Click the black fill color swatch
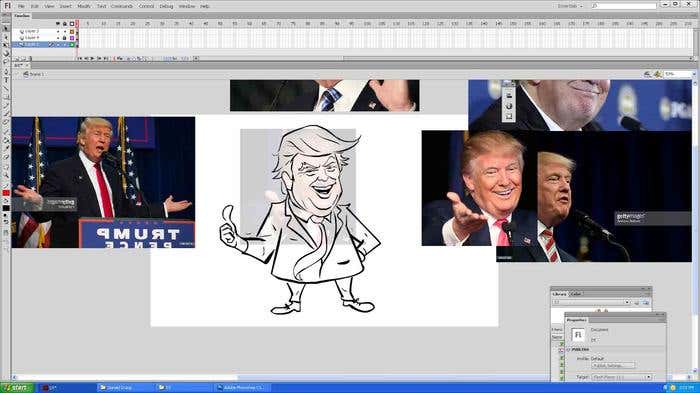 click(x=6, y=208)
